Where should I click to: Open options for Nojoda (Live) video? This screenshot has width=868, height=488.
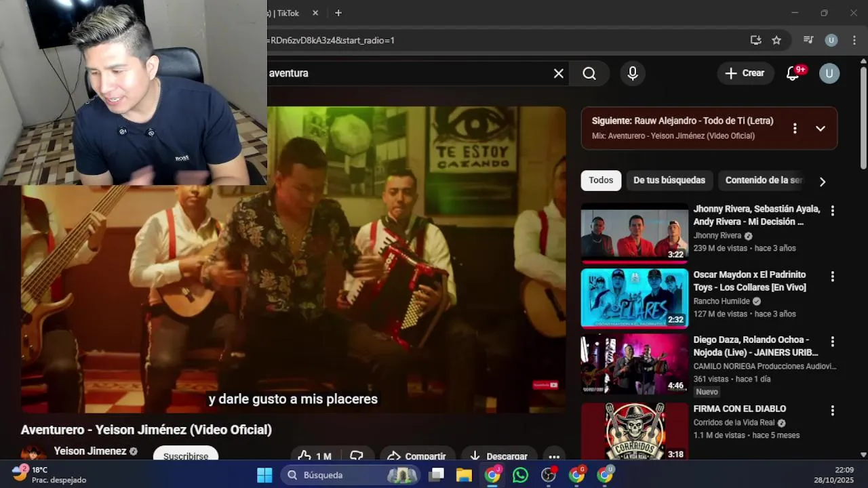(833, 342)
